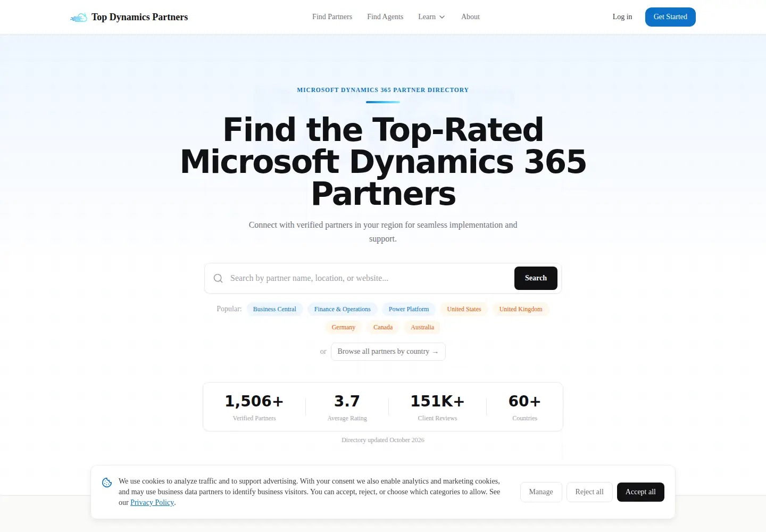Filter by United States tag
Screen dimensions: 766x532
[464, 309]
